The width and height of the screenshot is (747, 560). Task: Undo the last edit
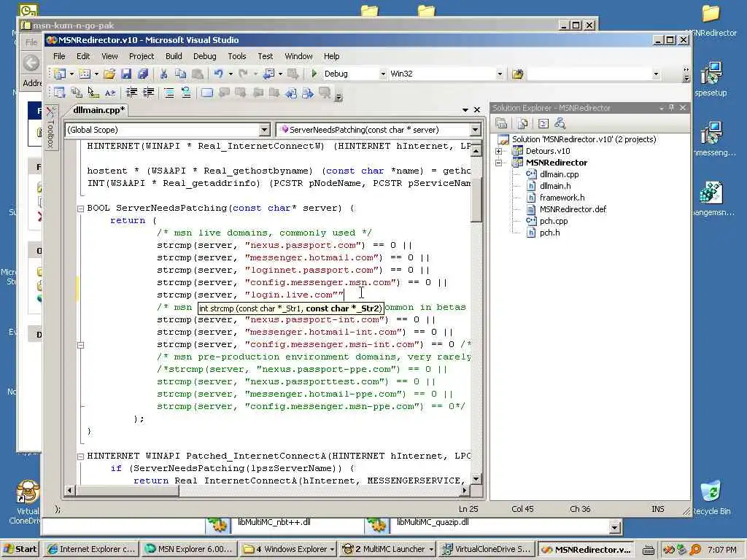pos(219,74)
